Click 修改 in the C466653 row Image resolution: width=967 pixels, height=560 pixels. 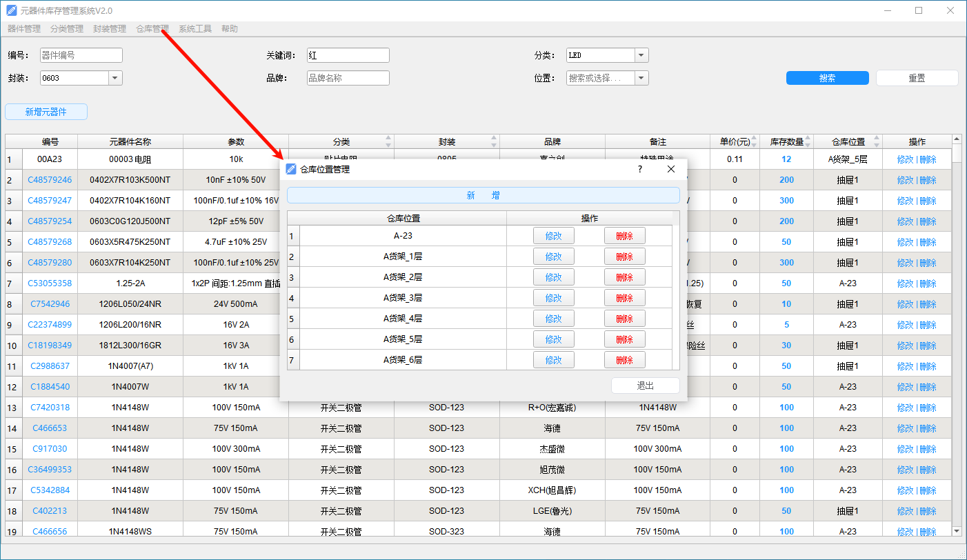[905, 428]
